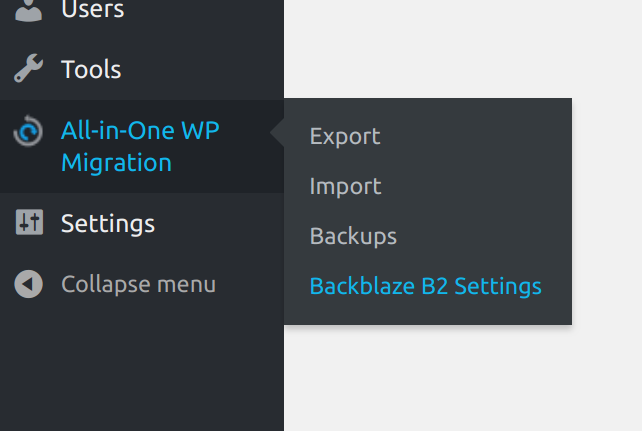The width and height of the screenshot is (642, 431).
Task: Open the Backblaze B2 Settings link
Action: pos(426,286)
